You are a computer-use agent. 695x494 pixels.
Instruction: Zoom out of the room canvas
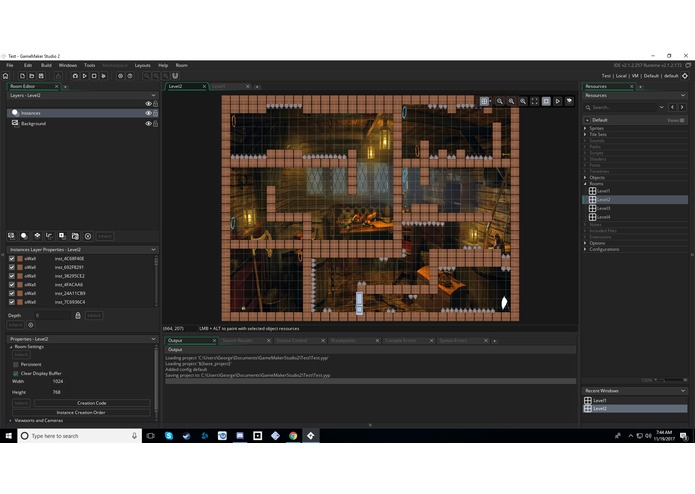[x=500, y=101]
